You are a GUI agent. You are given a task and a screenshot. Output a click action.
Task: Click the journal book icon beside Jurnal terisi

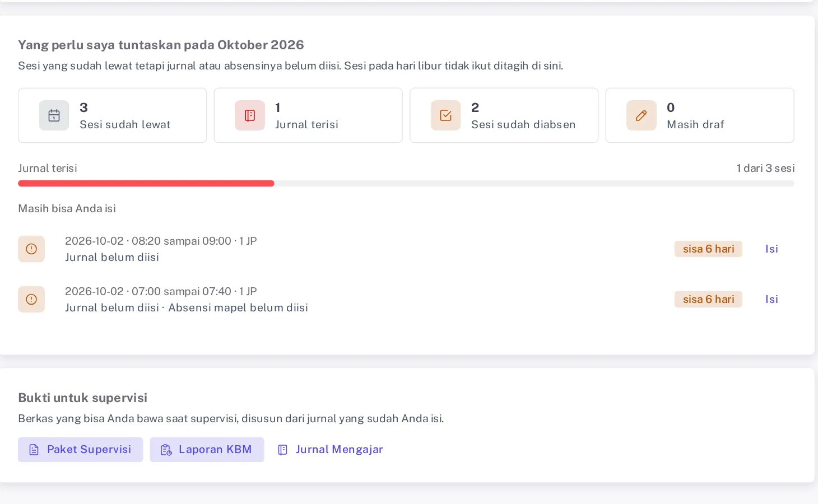[x=250, y=115]
